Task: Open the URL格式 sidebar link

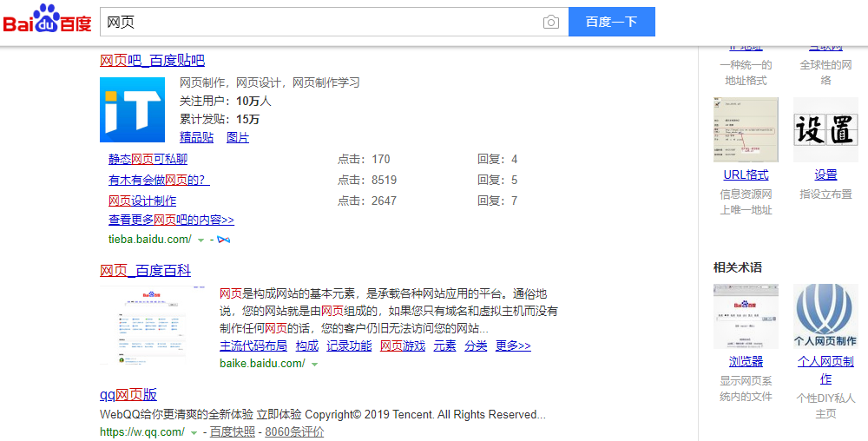Action: [x=746, y=174]
